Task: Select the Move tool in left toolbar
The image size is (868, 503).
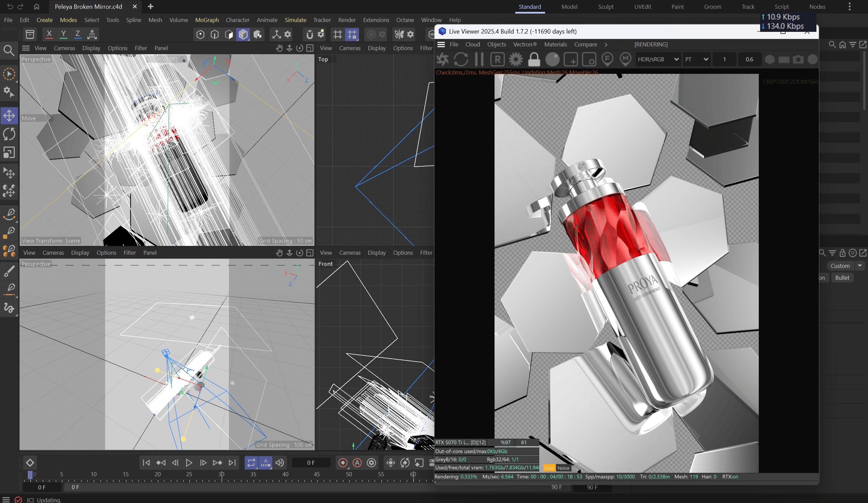Action: coord(9,116)
